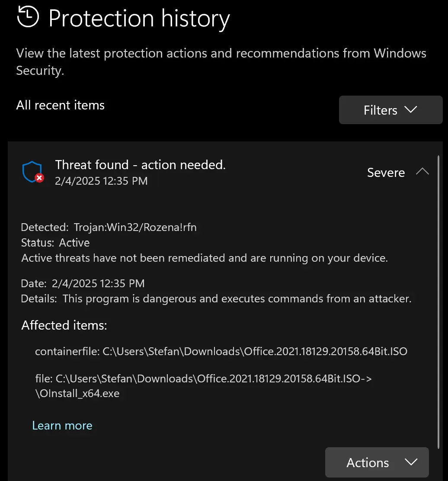Viewport: 448px width, 481px height.
Task: Click the Status: Active line
Action: (x=55, y=243)
